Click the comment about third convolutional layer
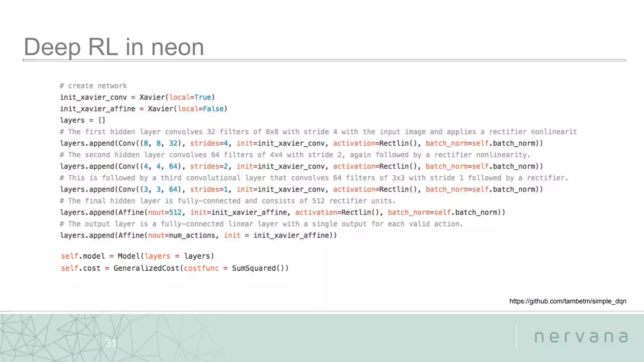 coord(314,178)
